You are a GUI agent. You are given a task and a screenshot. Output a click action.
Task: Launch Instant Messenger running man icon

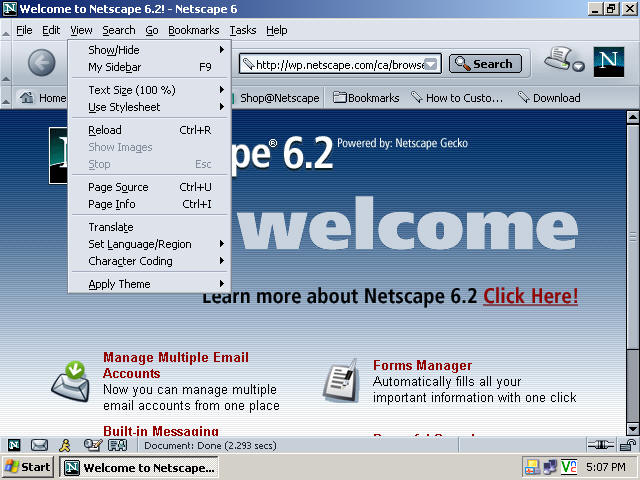point(65,445)
